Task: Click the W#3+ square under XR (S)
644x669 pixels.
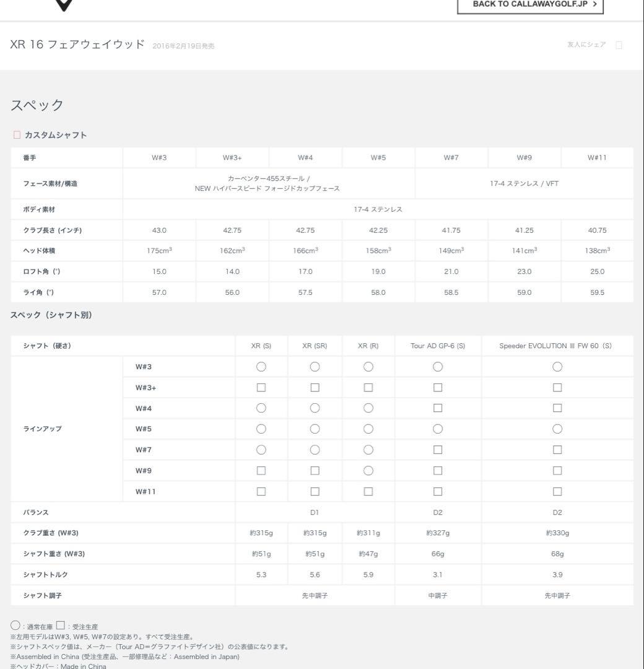Action: (x=261, y=387)
